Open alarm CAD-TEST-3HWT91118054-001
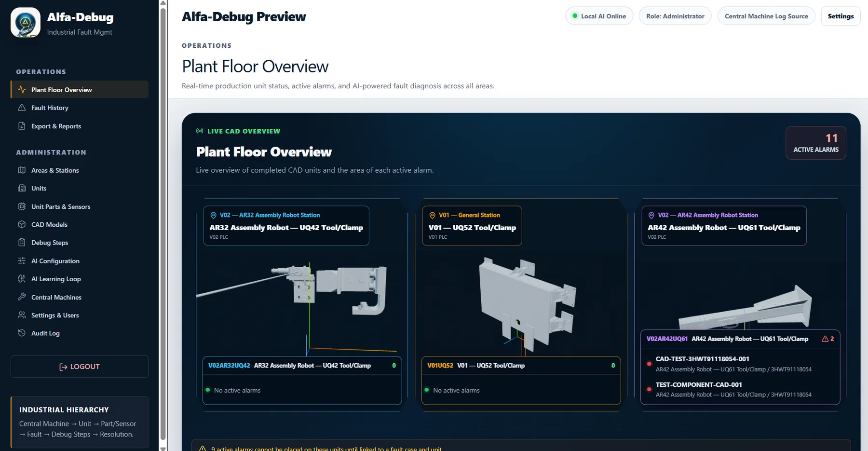 click(x=740, y=364)
